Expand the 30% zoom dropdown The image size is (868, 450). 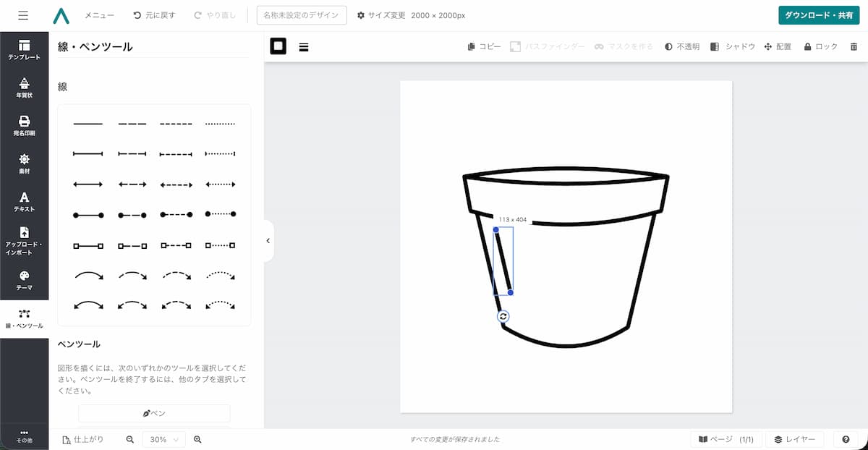[163, 439]
